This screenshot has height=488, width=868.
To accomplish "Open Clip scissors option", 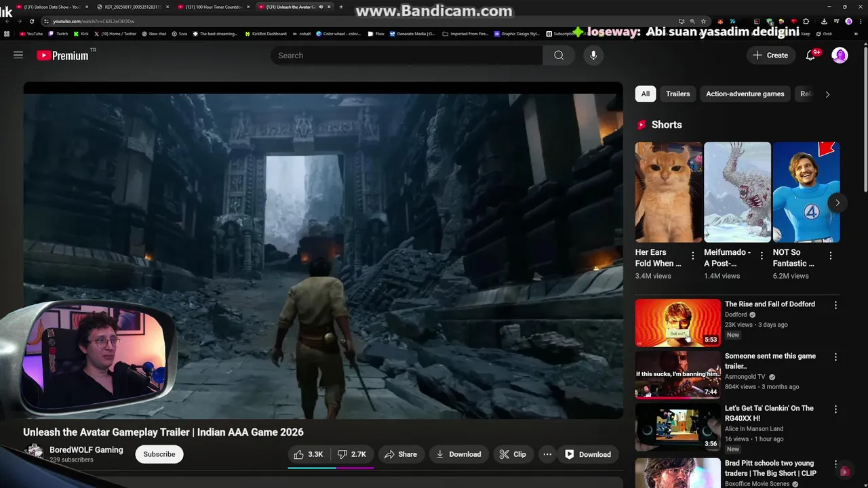I will (513, 454).
